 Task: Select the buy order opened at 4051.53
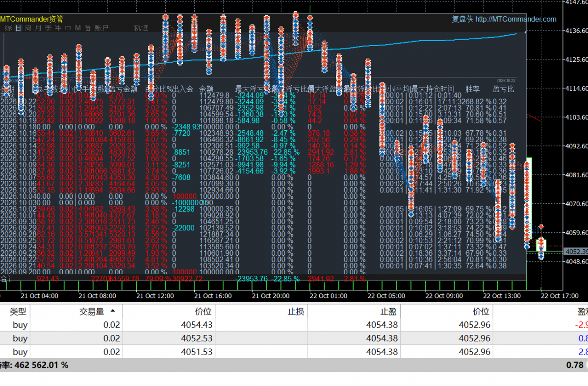pyautogui.click(x=294, y=352)
